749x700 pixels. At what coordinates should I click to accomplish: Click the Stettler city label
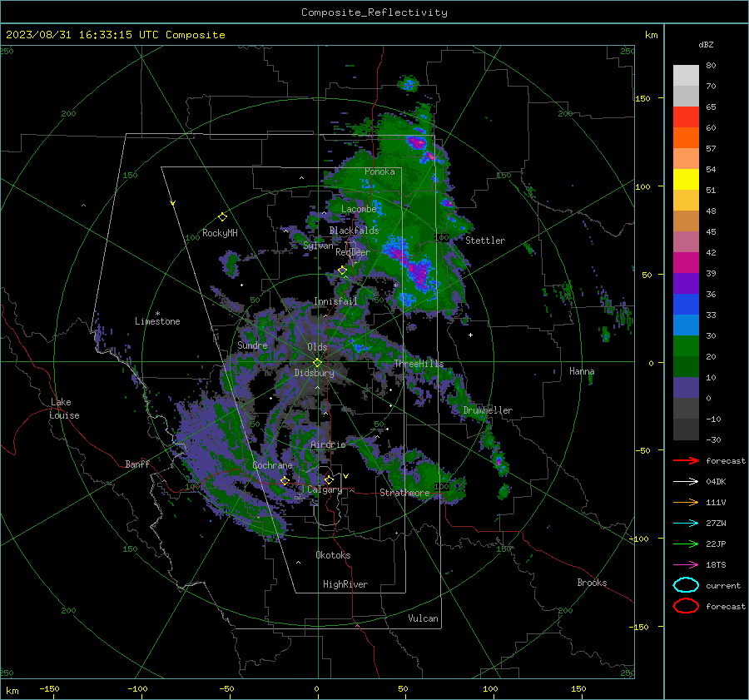point(485,241)
